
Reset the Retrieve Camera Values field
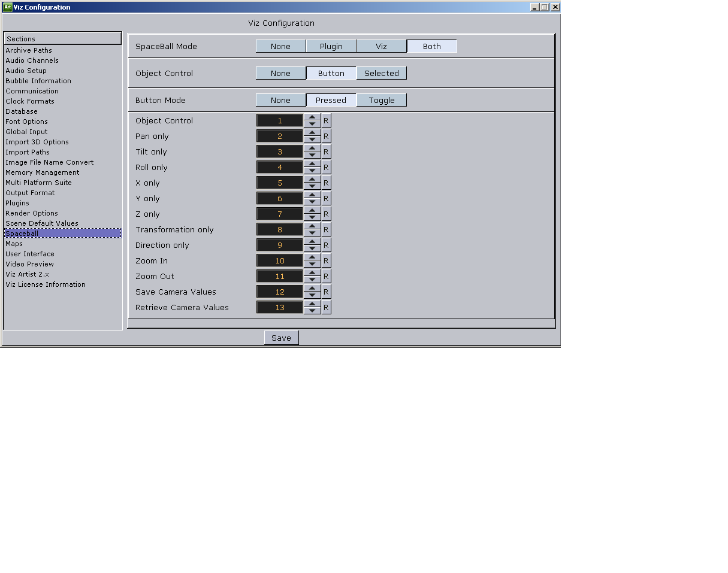coord(326,308)
